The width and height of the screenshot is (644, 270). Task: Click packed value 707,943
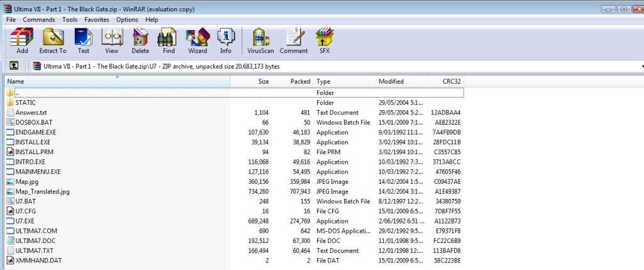pyautogui.click(x=299, y=191)
